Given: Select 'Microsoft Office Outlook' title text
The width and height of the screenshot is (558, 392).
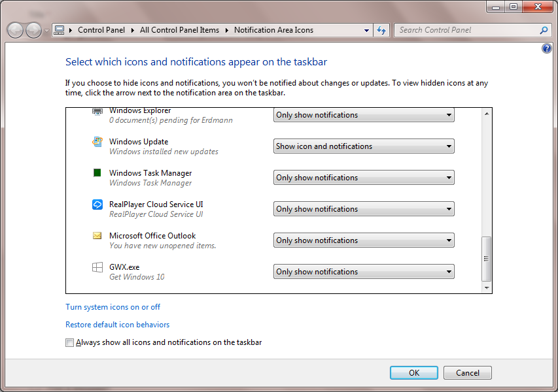Looking at the screenshot, I should coord(152,236).
